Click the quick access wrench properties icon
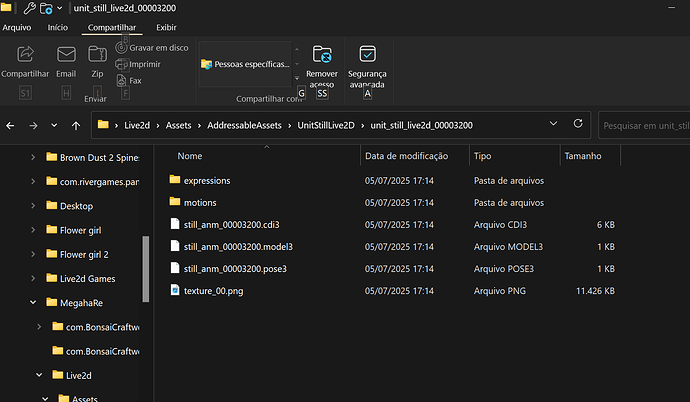 click(29, 8)
